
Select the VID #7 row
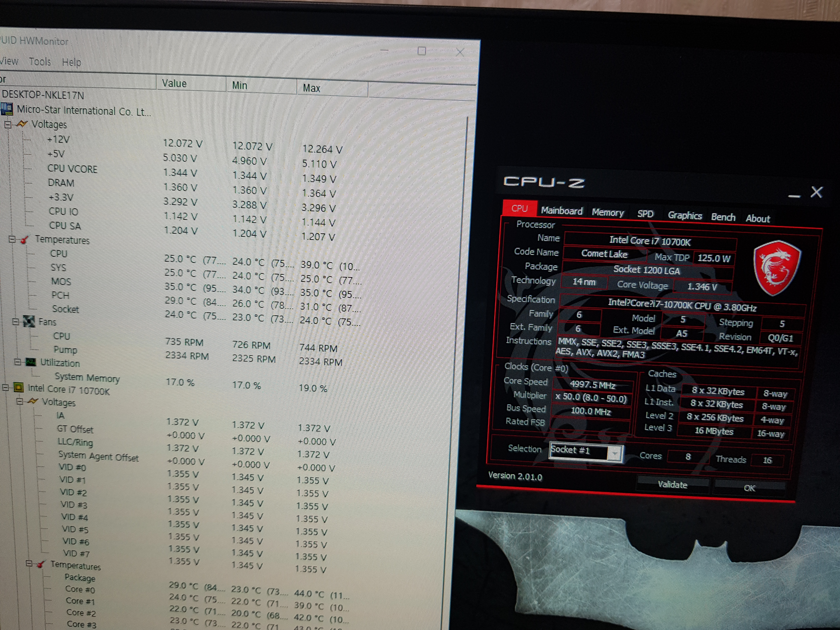pos(76,553)
